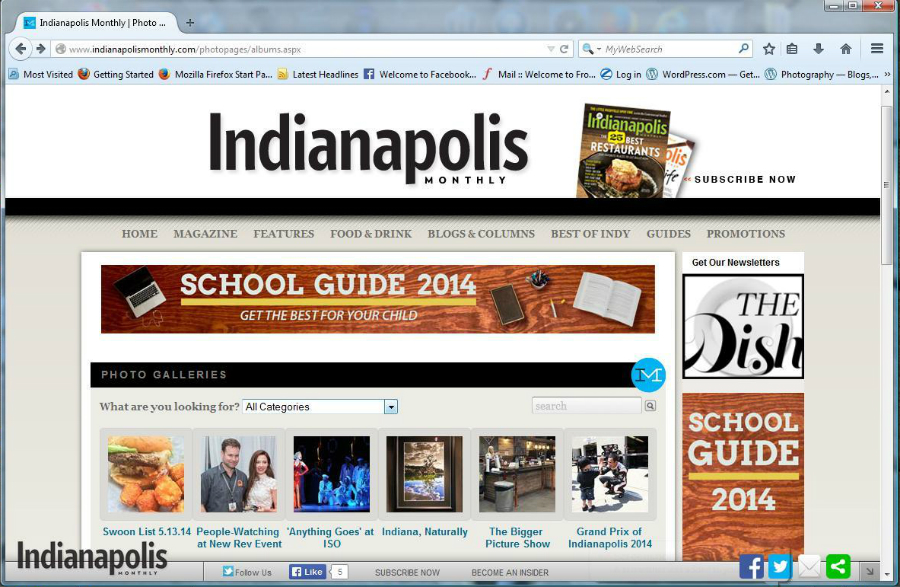Click the blue circular IM badge icon
The image size is (900, 587).
tap(648, 374)
